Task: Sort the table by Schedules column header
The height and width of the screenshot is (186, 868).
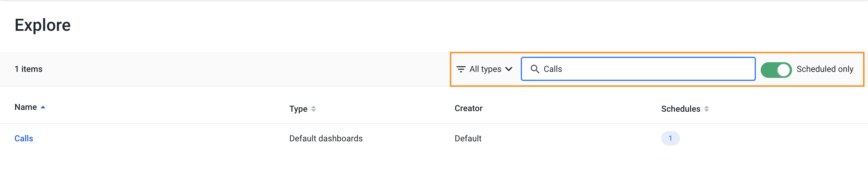Action: click(x=681, y=109)
